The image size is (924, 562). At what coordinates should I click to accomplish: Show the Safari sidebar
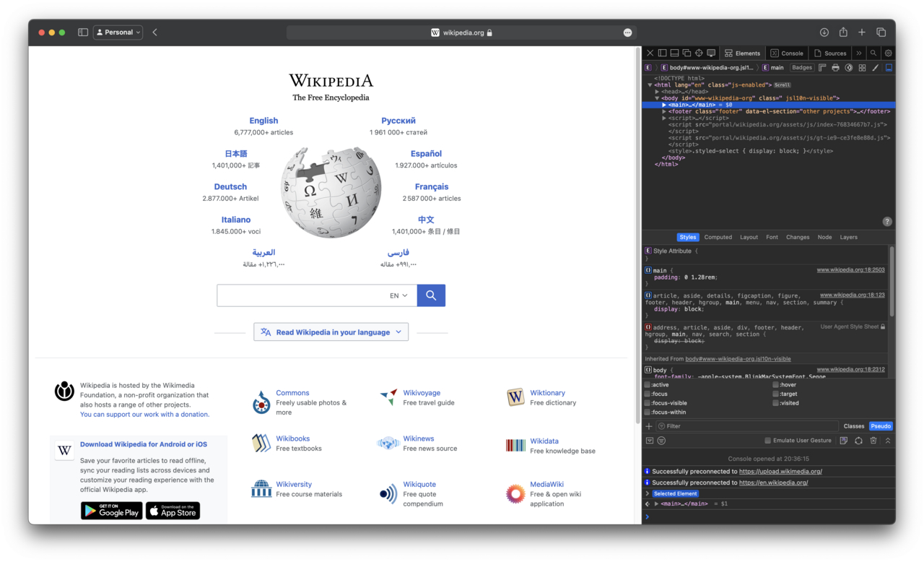pyautogui.click(x=83, y=33)
